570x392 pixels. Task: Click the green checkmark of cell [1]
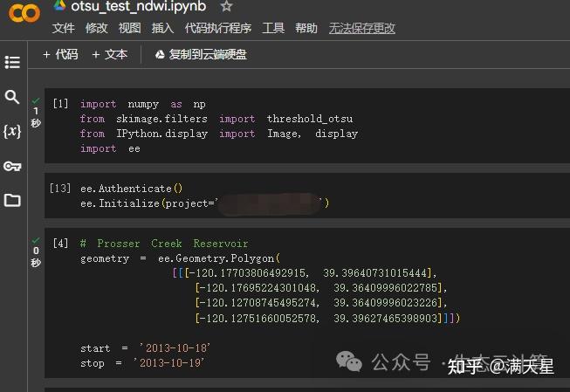click(x=36, y=100)
